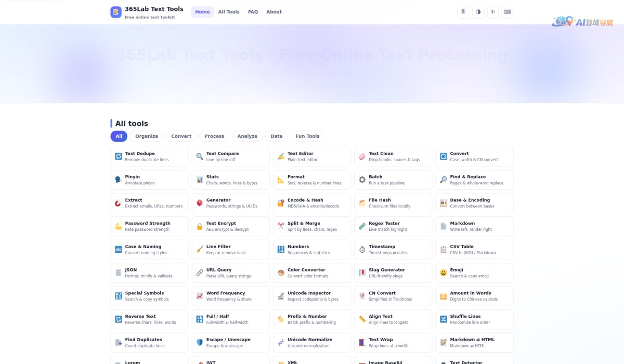Filter tools by Process
The image size is (624, 364).
click(214, 136)
